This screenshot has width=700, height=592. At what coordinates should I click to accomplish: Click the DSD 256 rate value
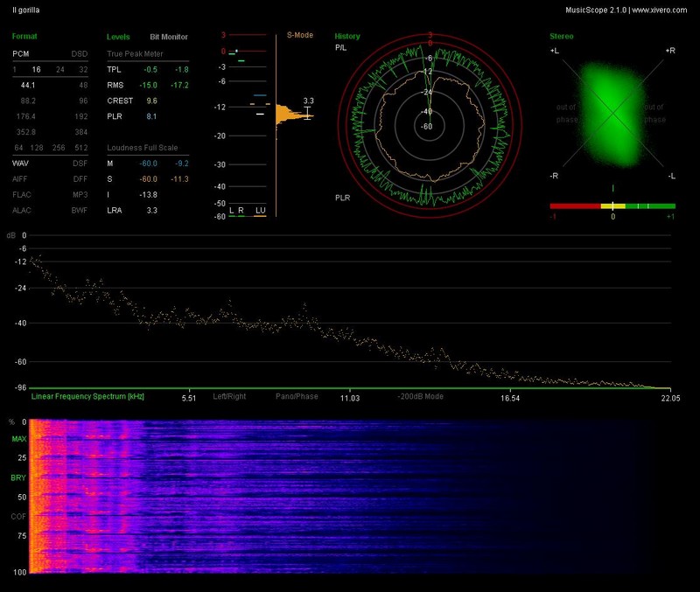tap(59, 148)
